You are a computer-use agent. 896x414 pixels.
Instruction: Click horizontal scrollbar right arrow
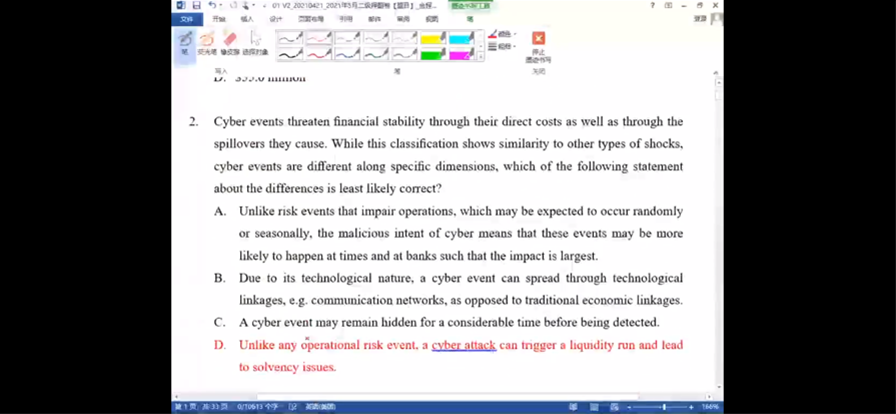point(709,397)
